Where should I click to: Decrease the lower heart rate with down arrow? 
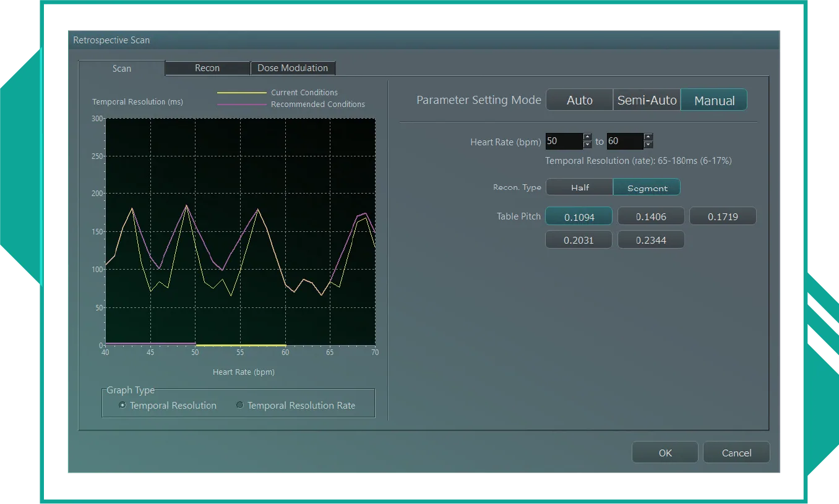click(x=588, y=145)
